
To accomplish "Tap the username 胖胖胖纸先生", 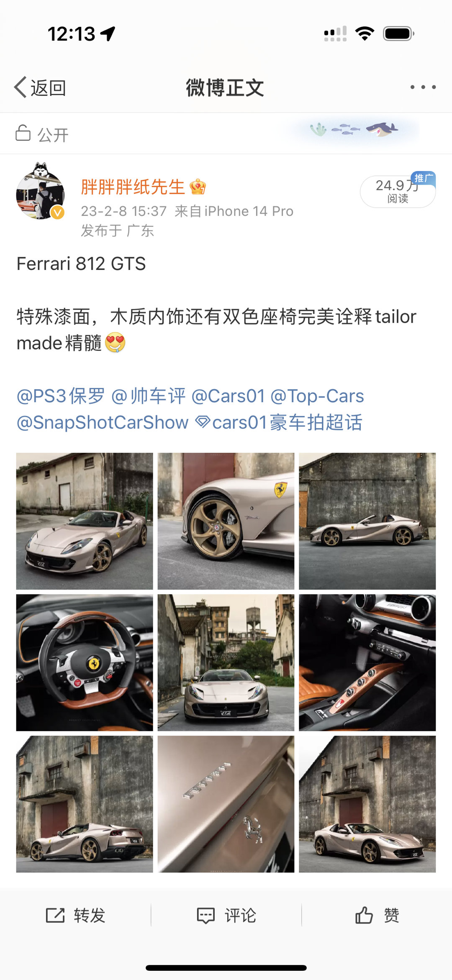I will click(x=133, y=187).
